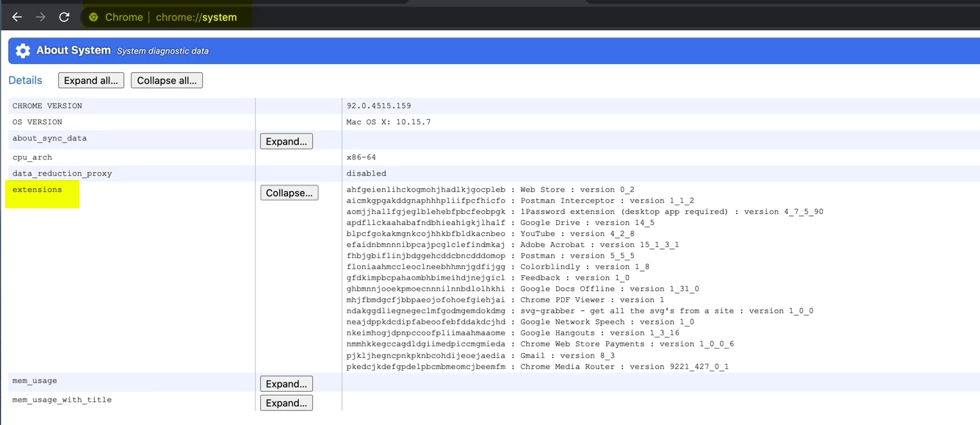Click the highlighted extensions label

click(x=37, y=190)
